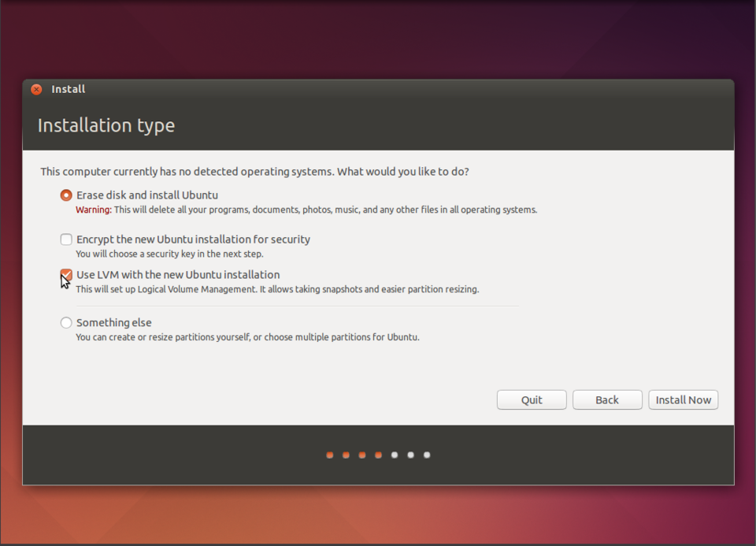Select the "Erase disk and install Ubuntu" option
Screen dimensions: 756x546
tap(66, 195)
